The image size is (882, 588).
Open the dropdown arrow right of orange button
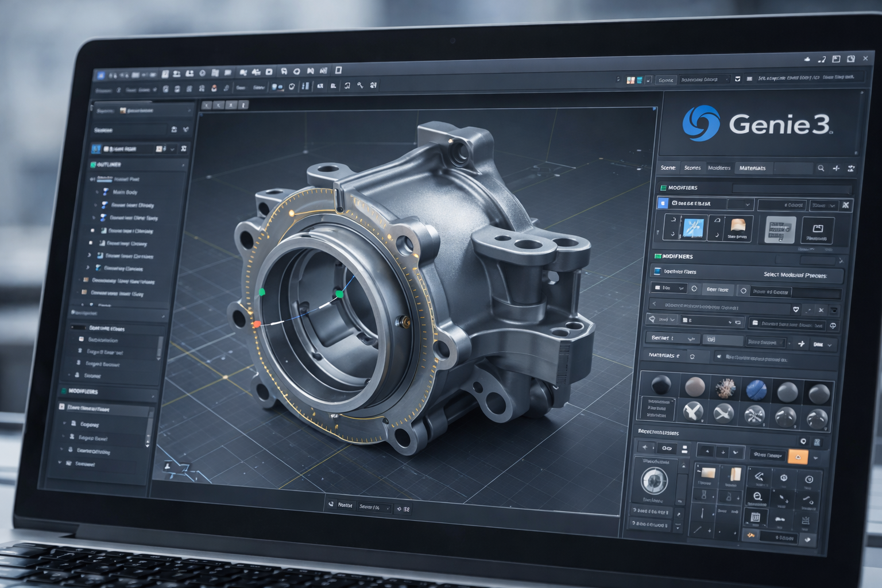816,458
